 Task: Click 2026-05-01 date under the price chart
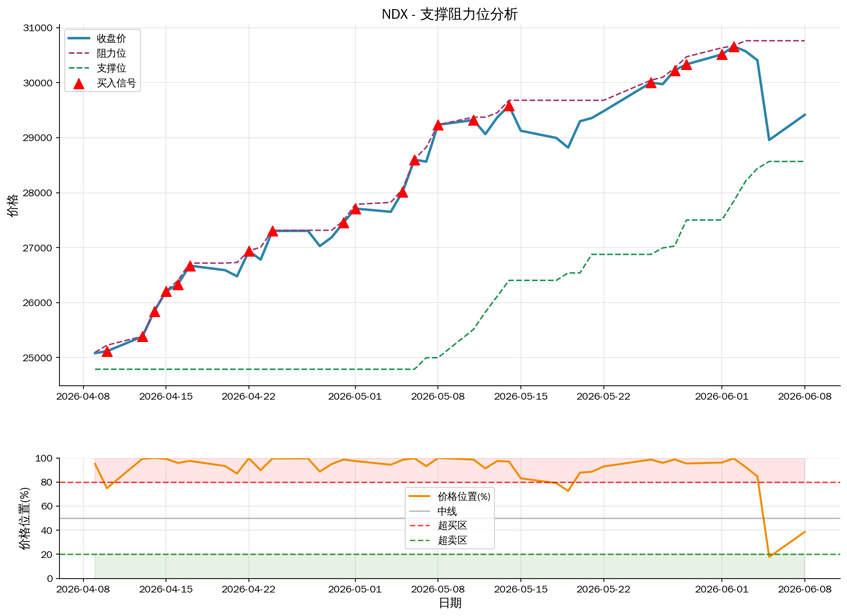pyautogui.click(x=355, y=396)
